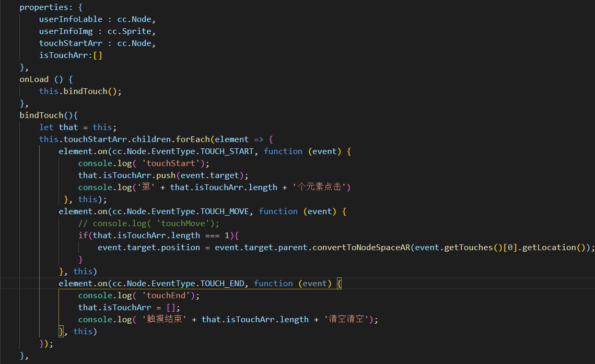Click the bindTouch call inside onLoad
595x364 pixels.
(x=87, y=91)
